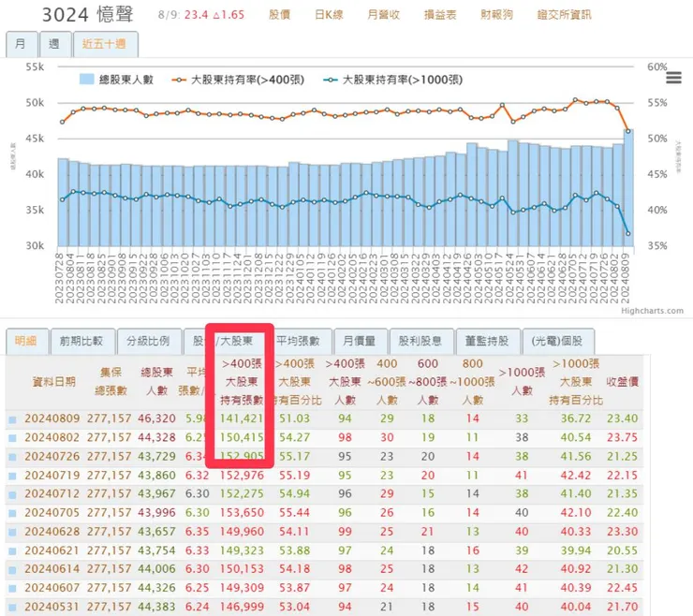Click the blue square icon for 20240705
693x616 pixels.
coord(12,514)
